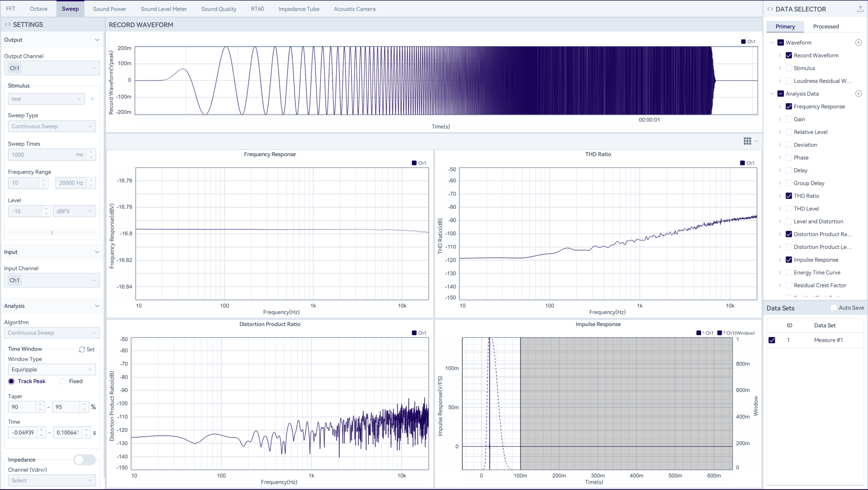Check the Phase checkbox
The image size is (868, 490).
tap(789, 158)
